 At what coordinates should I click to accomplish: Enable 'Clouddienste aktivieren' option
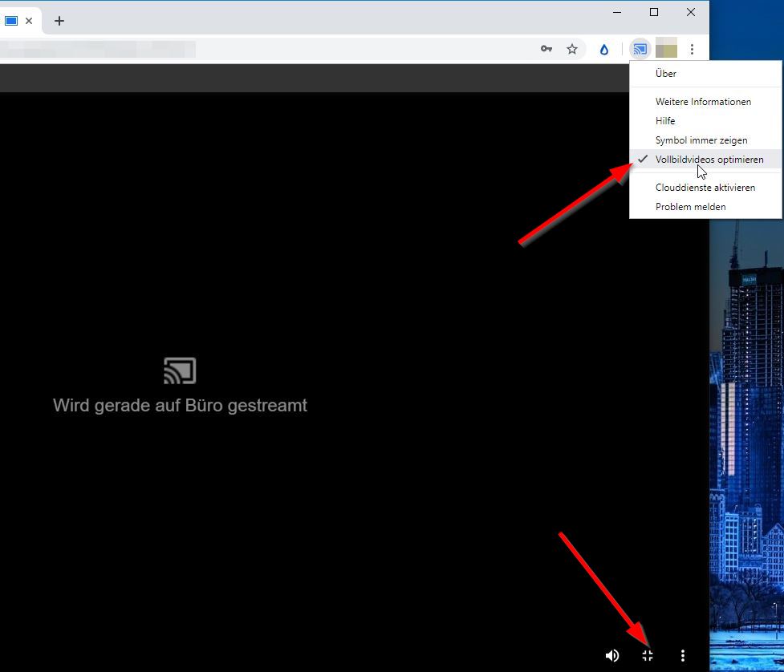tap(705, 188)
